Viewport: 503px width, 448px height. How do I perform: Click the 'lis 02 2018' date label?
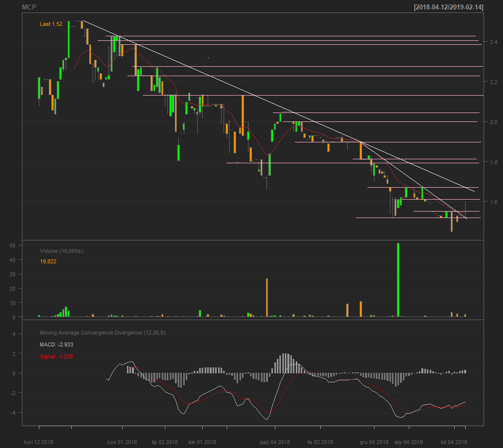tap(320, 442)
